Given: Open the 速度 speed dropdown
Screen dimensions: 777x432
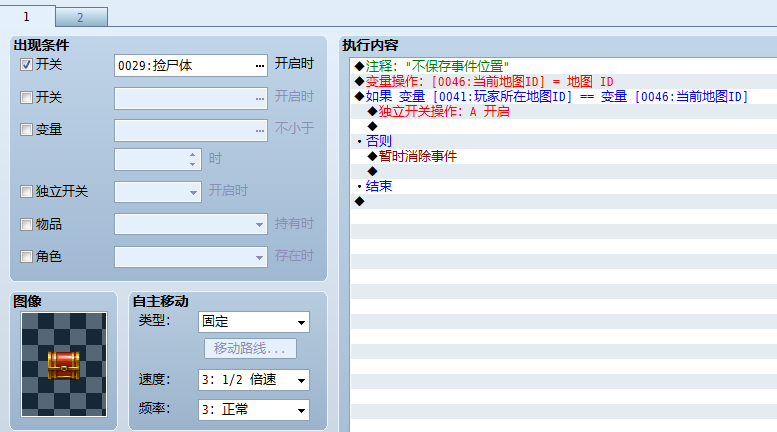Looking at the screenshot, I should 254,380.
